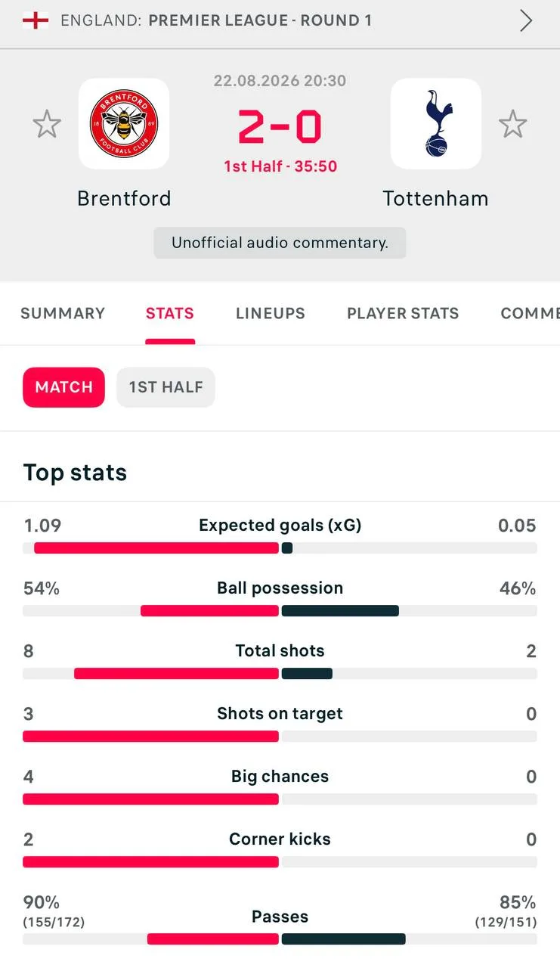Screen dimensions: 560x968
Task: Favorite Tottenham with the star icon
Action: (512, 124)
